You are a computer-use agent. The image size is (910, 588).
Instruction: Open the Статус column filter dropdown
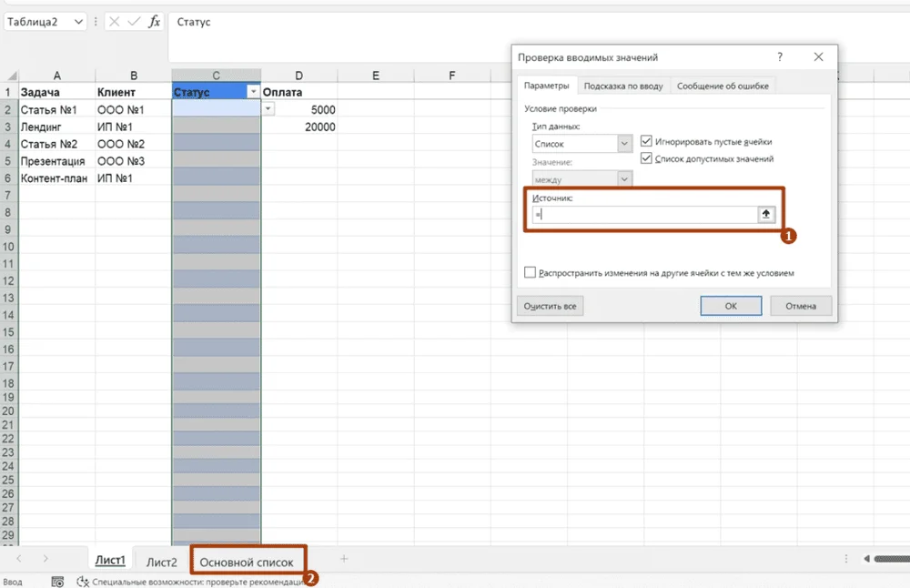(x=252, y=92)
